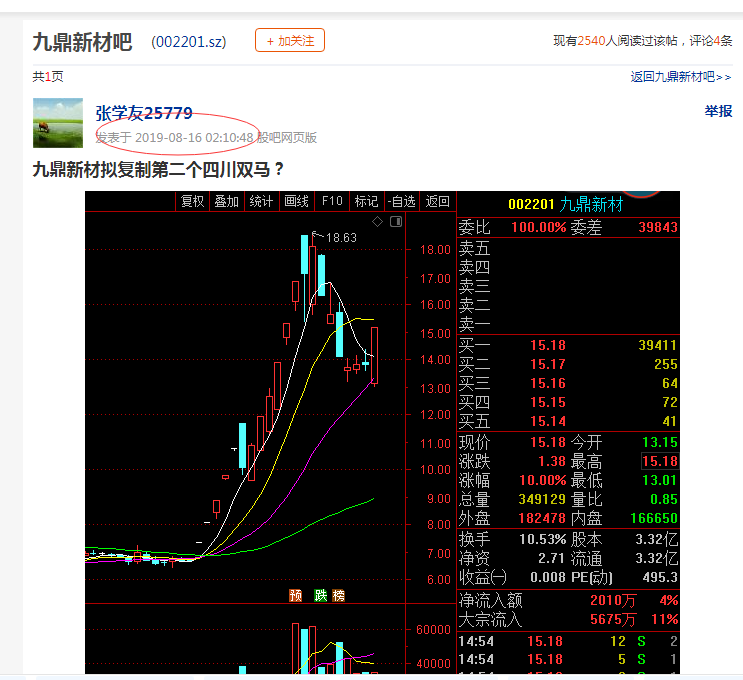Click the 九鼎新材吧 forum title

pos(82,42)
